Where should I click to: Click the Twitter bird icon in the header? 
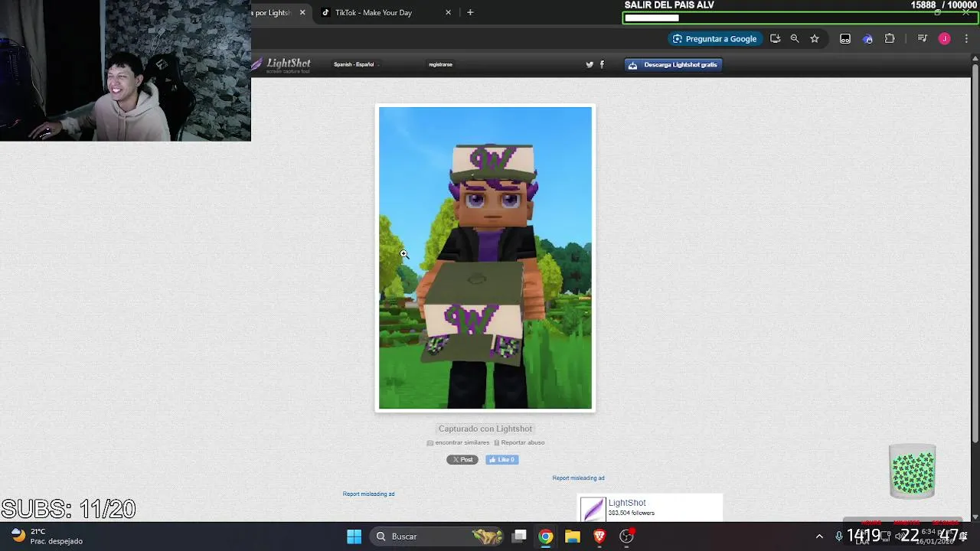pos(590,65)
